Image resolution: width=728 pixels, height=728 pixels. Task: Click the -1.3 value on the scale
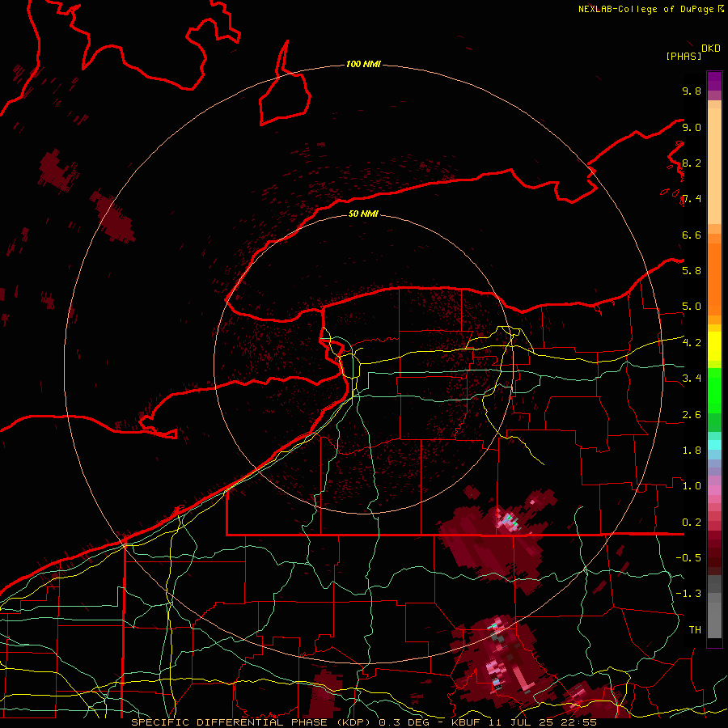[688, 594]
